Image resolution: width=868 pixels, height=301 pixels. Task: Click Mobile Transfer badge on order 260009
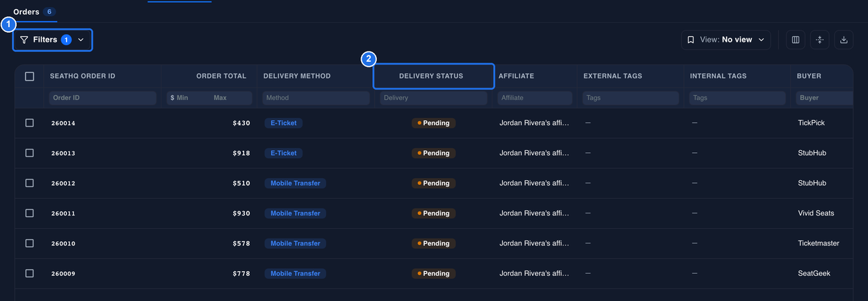click(295, 274)
